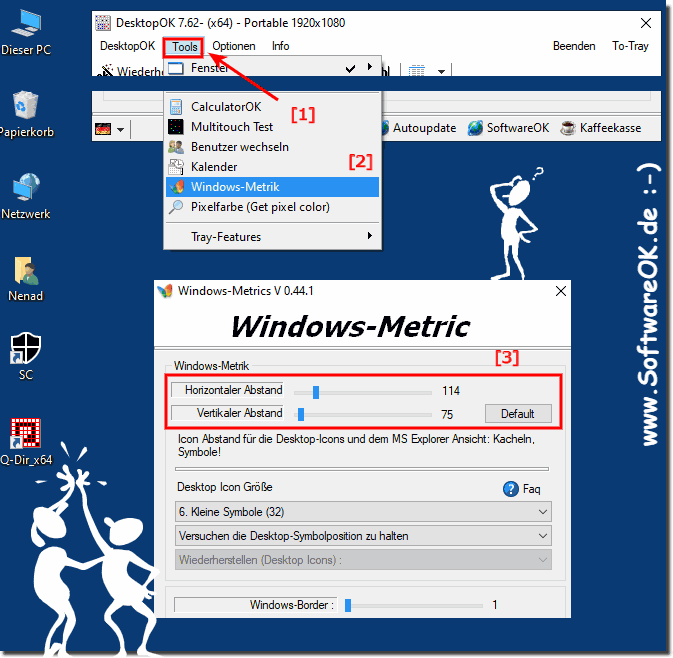Click the DesktopOK title bar app icon
This screenshot has width=673, height=658.
[x=103, y=23]
